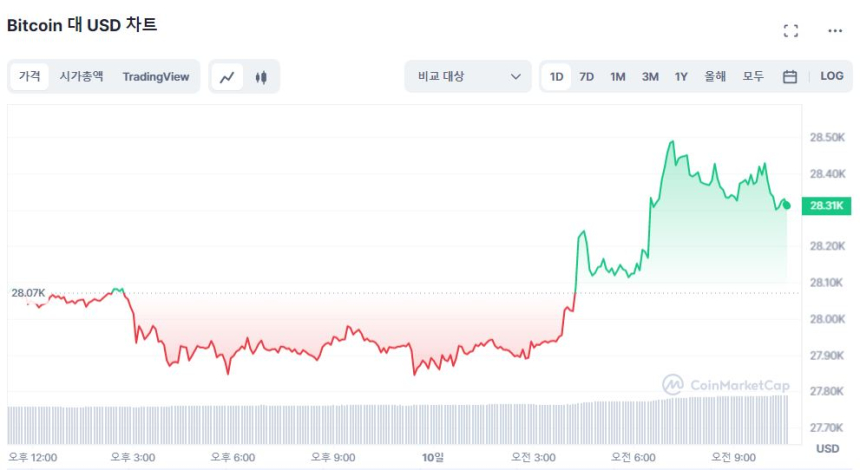Click the current price 28.31K label
This screenshot has width=860, height=470.
click(828, 206)
